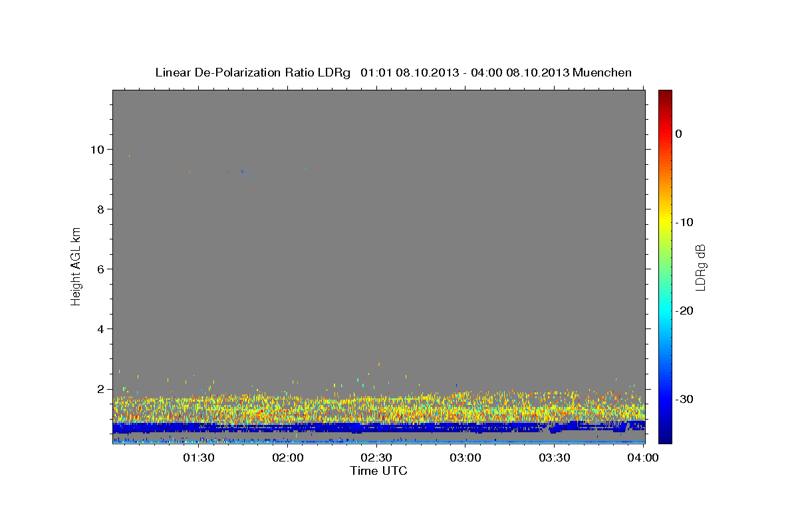
Task: Click the colorbar value label 0
Action: [x=679, y=134]
